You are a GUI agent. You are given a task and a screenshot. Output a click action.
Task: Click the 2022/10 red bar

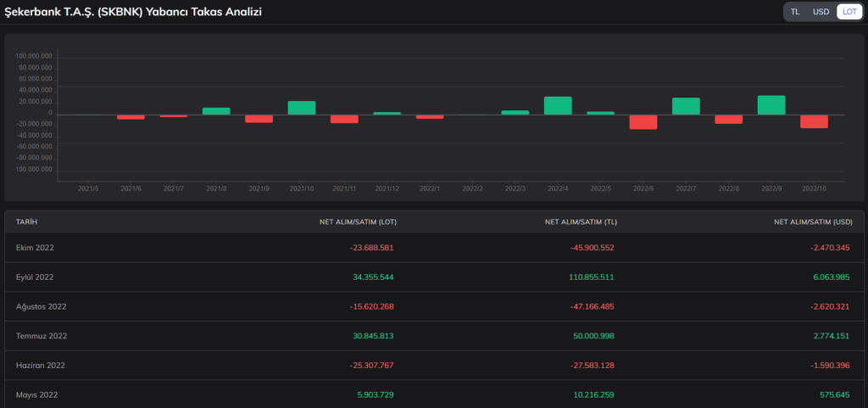pos(815,121)
